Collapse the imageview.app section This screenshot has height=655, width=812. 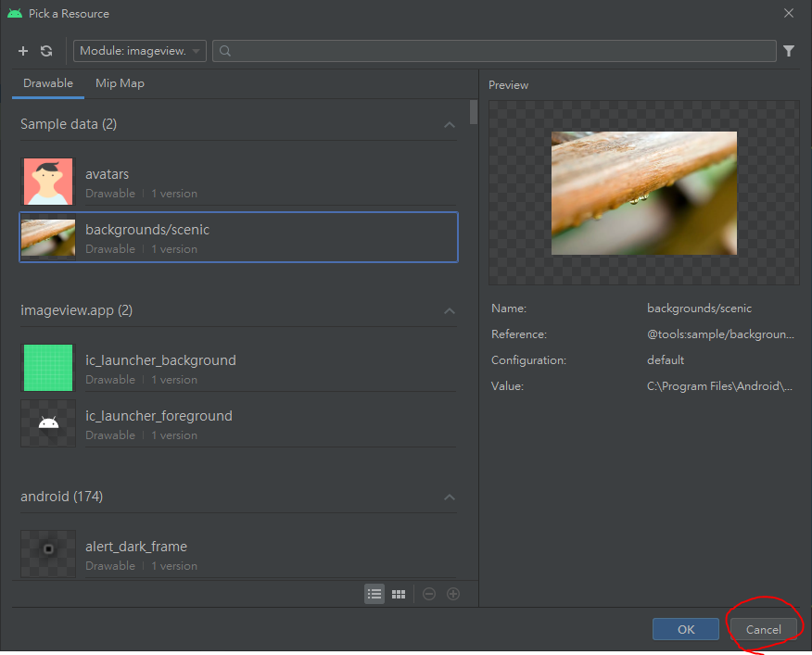point(450,310)
